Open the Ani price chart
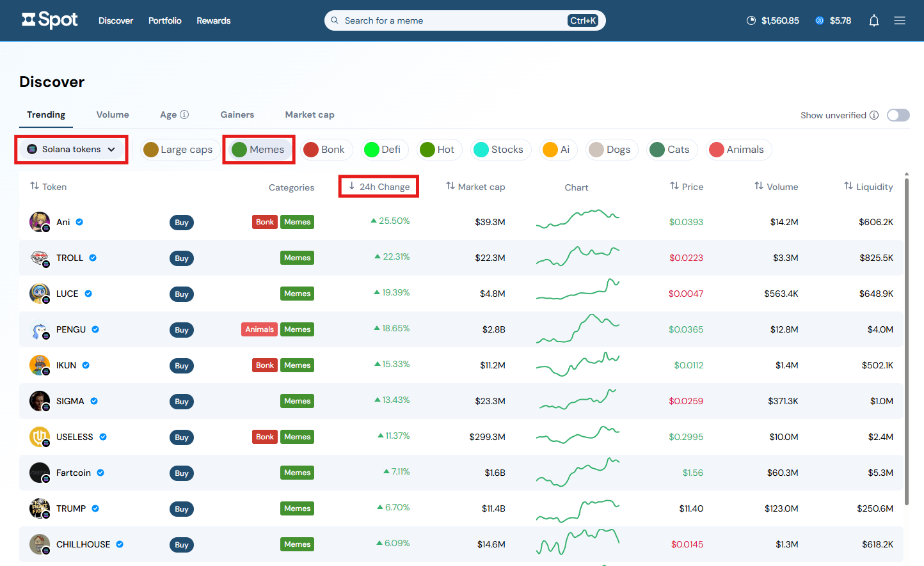The height and width of the screenshot is (566, 924). click(578, 219)
